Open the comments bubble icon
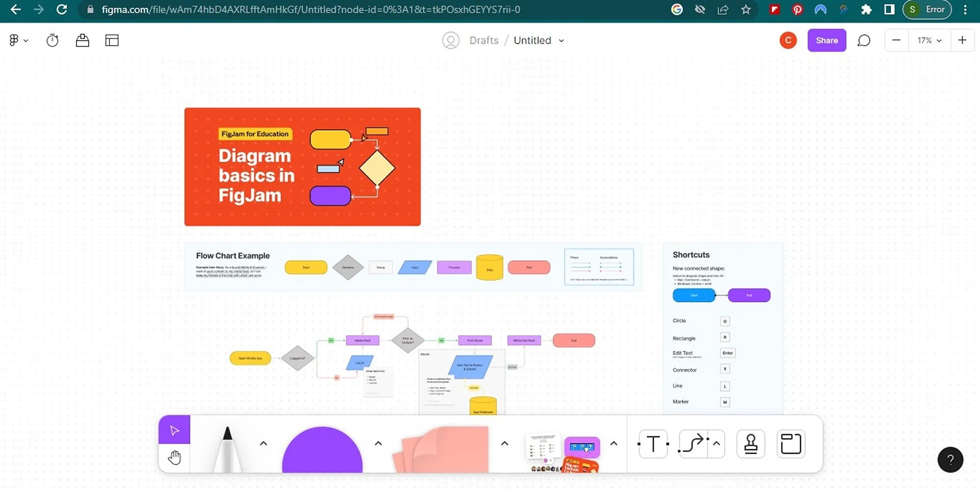 [x=864, y=40]
